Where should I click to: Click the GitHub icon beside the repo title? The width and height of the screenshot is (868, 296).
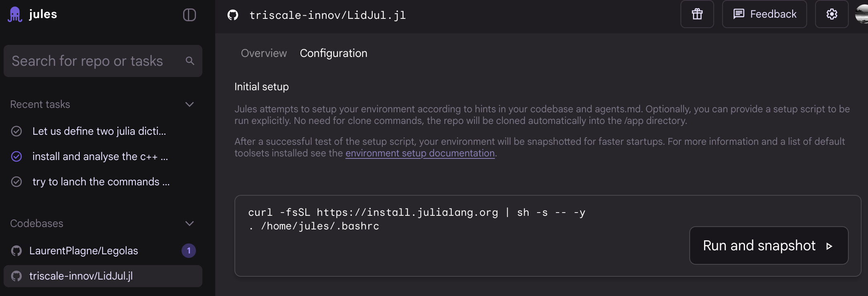[233, 15]
